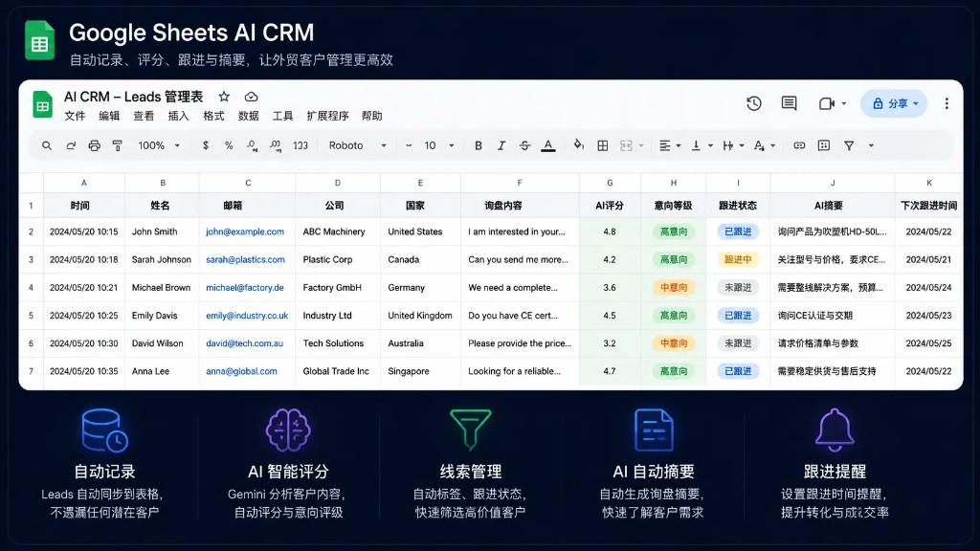
Task: Click the cloud save status icon
Action: point(252,97)
